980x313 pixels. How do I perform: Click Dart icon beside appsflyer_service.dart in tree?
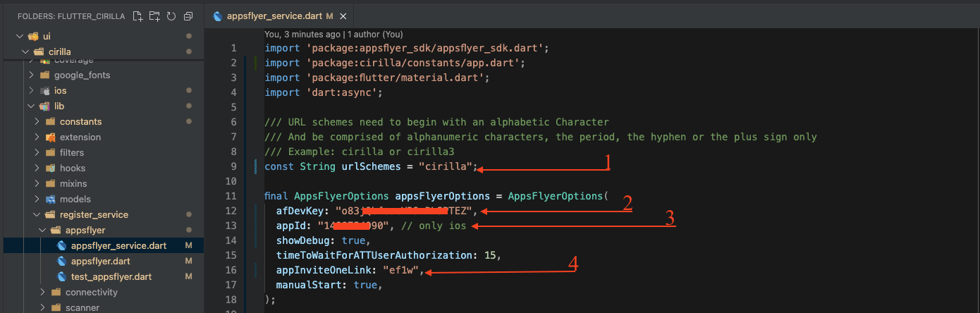coord(61,245)
